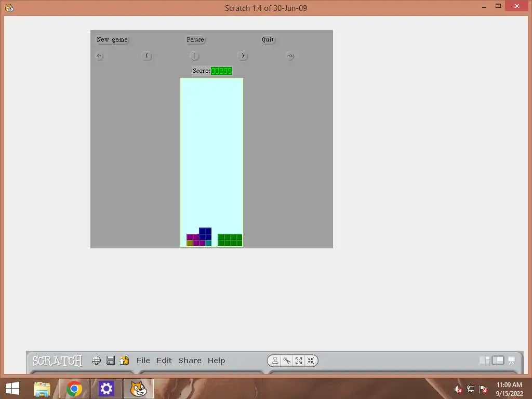Open the File menu
532x399 pixels.
coord(143,361)
